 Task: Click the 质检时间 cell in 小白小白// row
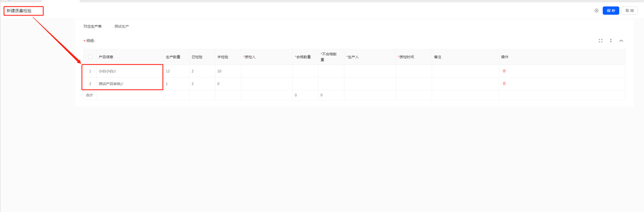point(414,71)
